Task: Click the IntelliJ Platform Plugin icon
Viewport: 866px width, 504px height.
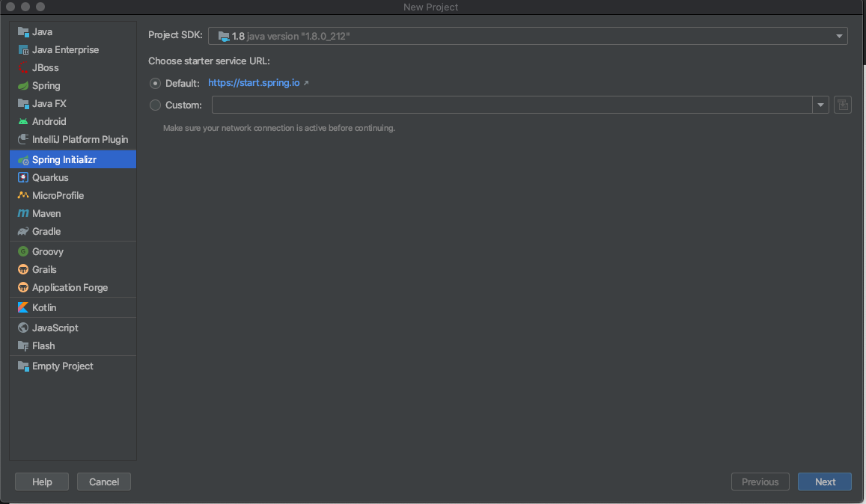Action: coord(23,140)
